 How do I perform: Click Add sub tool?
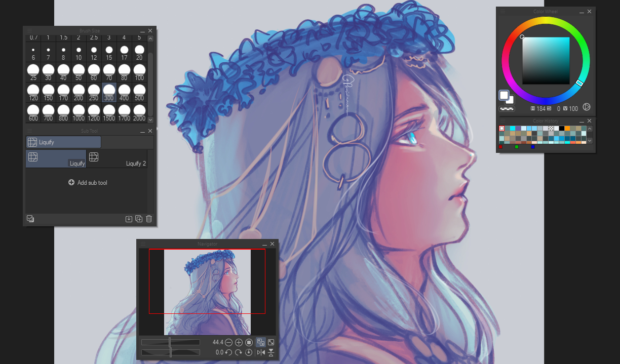88,183
